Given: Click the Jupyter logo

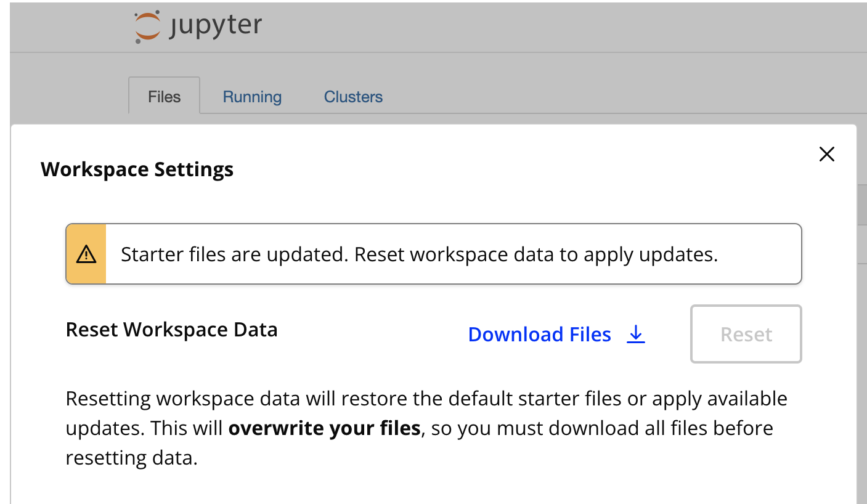Looking at the screenshot, I should (x=196, y=26).
